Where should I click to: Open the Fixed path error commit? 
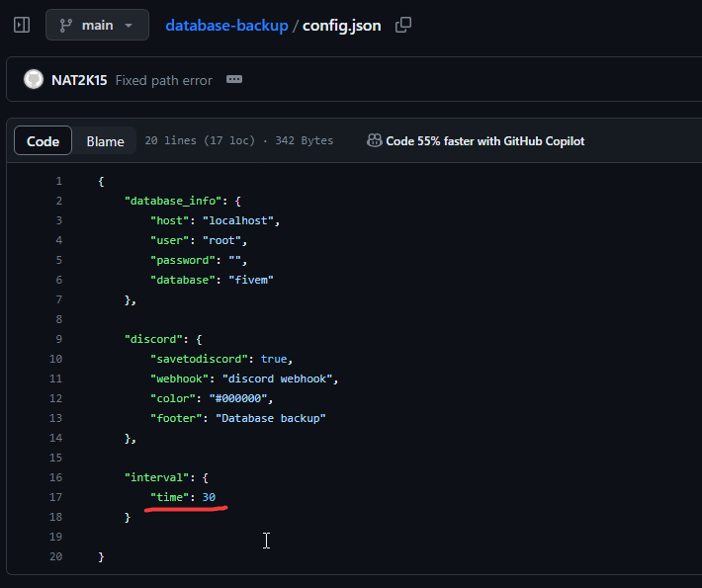point(164,81)
